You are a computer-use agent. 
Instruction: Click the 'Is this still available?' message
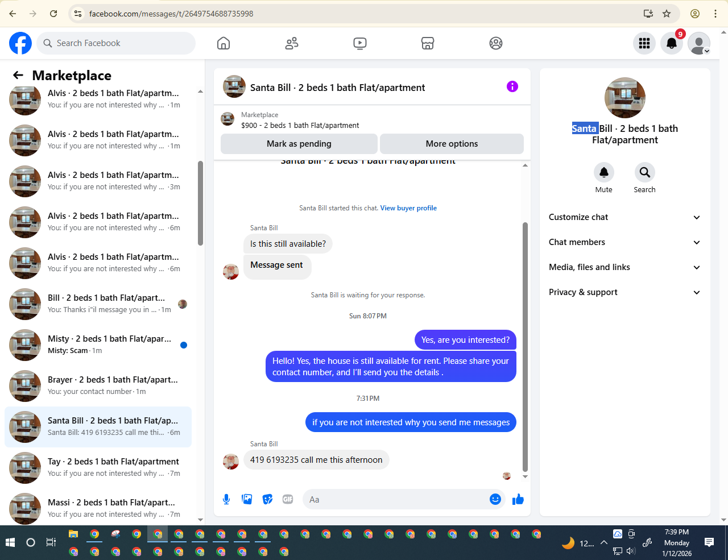(x=288, y=244)
